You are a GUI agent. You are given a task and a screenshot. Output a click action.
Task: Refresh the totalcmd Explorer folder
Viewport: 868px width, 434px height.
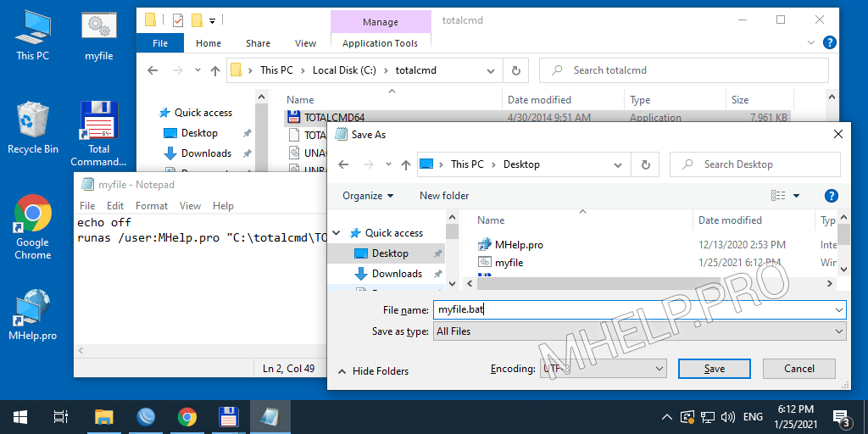coord(516,70)
